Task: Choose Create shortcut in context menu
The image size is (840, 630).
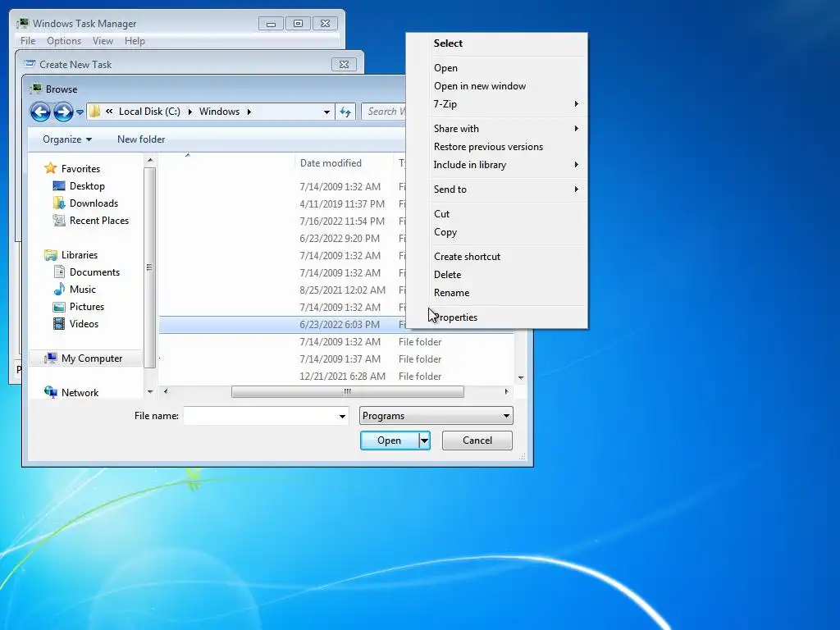Action: pyautogui.click(x=467, y=257)
